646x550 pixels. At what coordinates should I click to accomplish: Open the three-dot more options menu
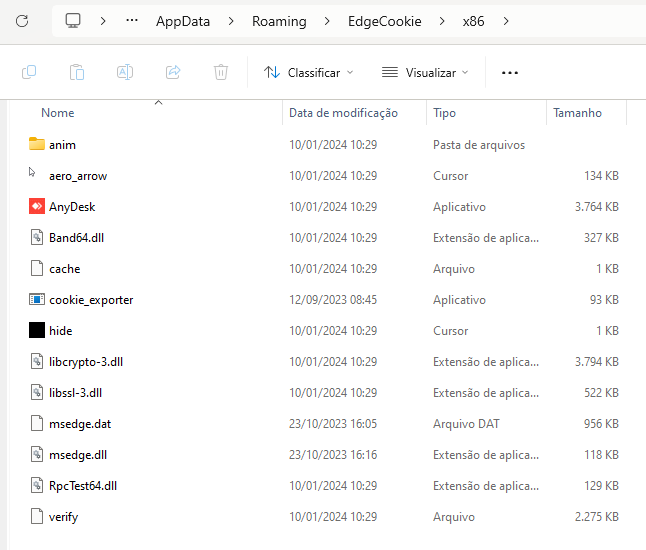pos(510,73)
